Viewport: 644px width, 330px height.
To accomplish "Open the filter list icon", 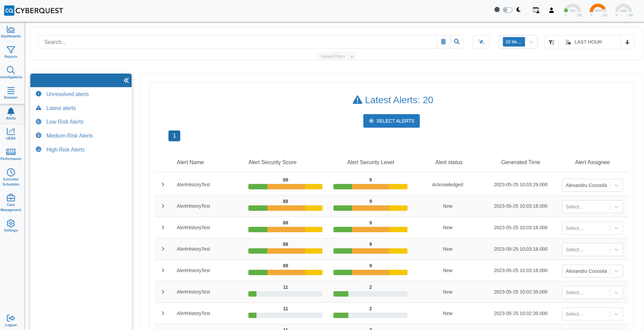I will 551,42.
